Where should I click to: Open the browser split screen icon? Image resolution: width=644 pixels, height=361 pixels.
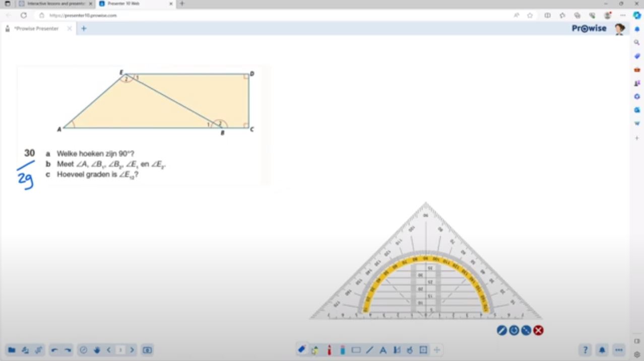click(x=547, y=16)
